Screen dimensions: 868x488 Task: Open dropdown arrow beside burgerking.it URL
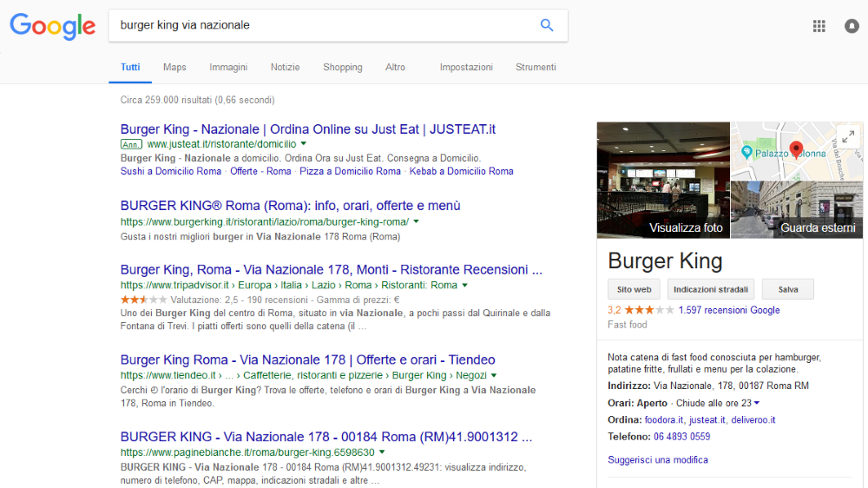(x=417, y=221)
